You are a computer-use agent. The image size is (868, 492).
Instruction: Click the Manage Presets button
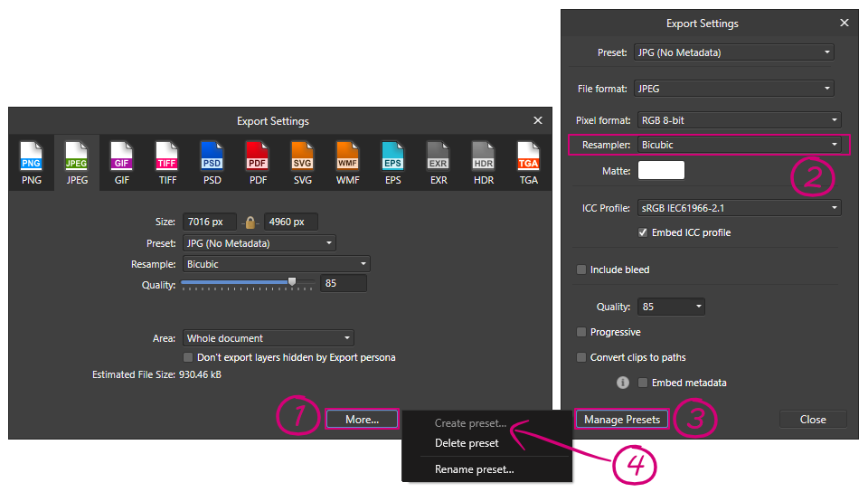coord(622,420)
